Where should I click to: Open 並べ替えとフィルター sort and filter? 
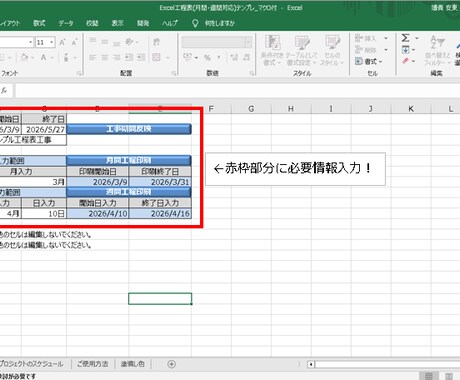pos(437,50)
